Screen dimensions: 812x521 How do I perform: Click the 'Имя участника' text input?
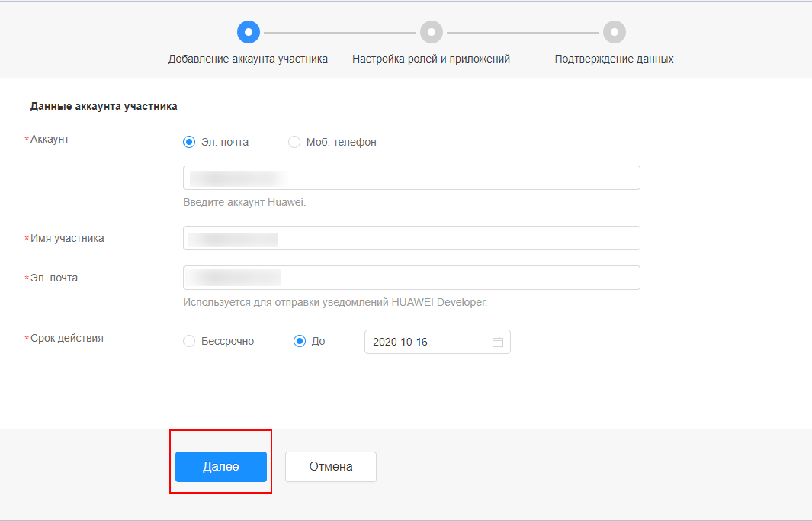coord(411,238)
